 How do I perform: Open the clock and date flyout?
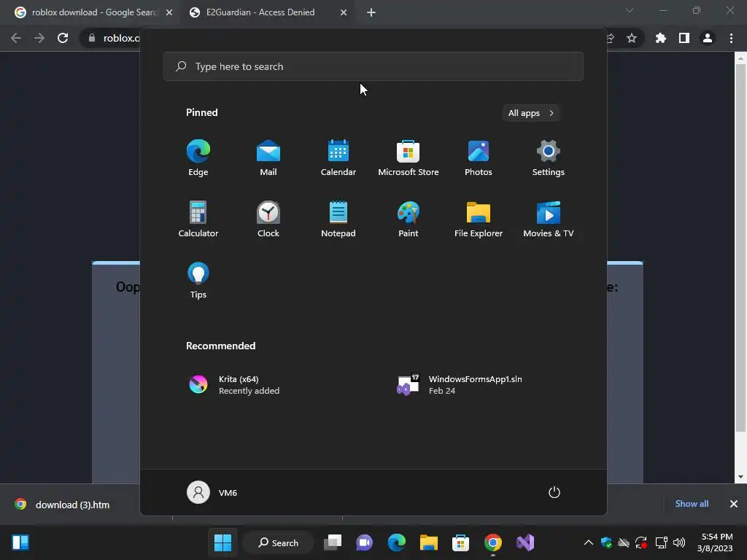715,542
